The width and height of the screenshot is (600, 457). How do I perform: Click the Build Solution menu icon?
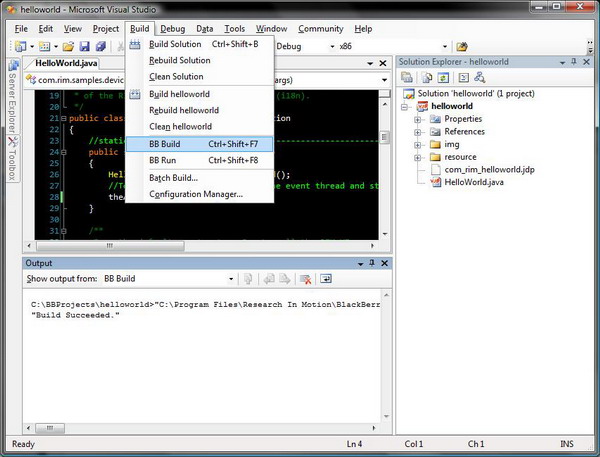click(135, 44)
